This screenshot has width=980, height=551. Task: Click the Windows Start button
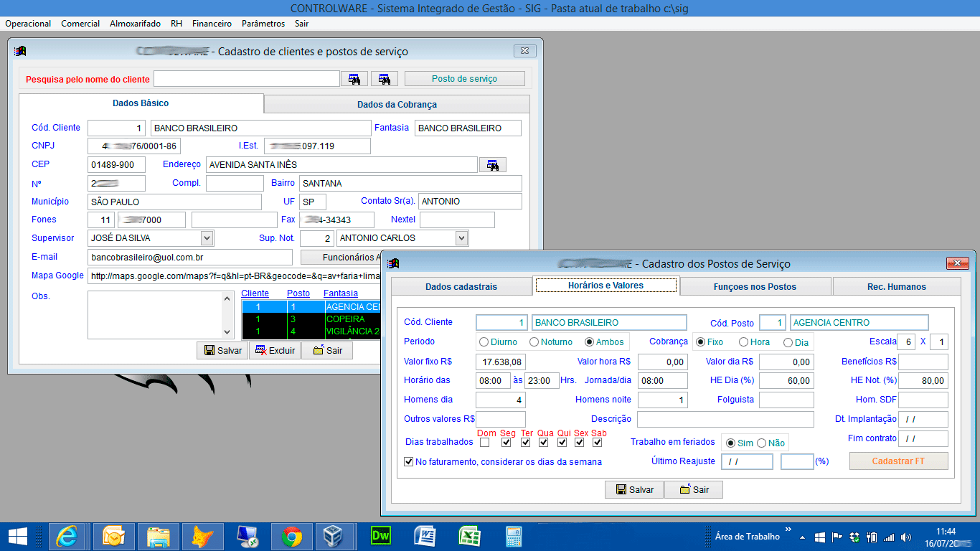pos(18,536)
